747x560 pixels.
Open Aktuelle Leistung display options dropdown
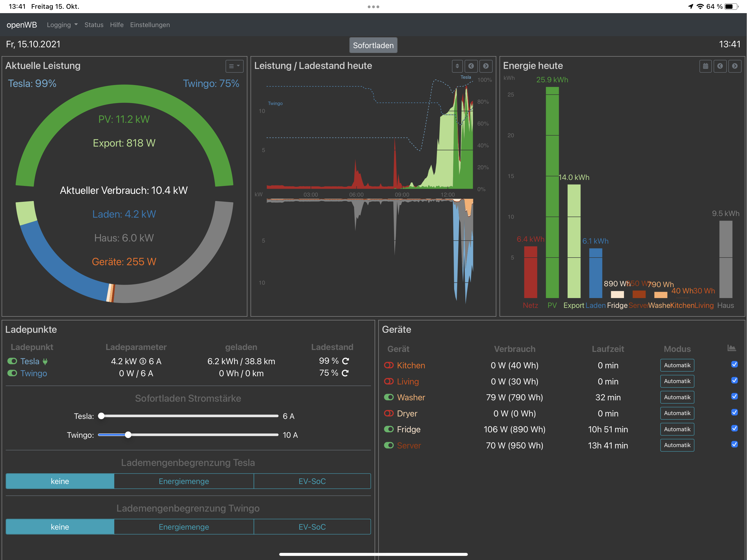(234, 66)
